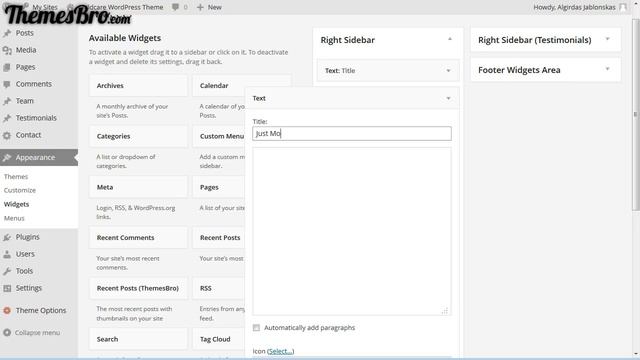Select the Pages widget in Available Widgets
640x360 pixels.
[x=218, y=187]
